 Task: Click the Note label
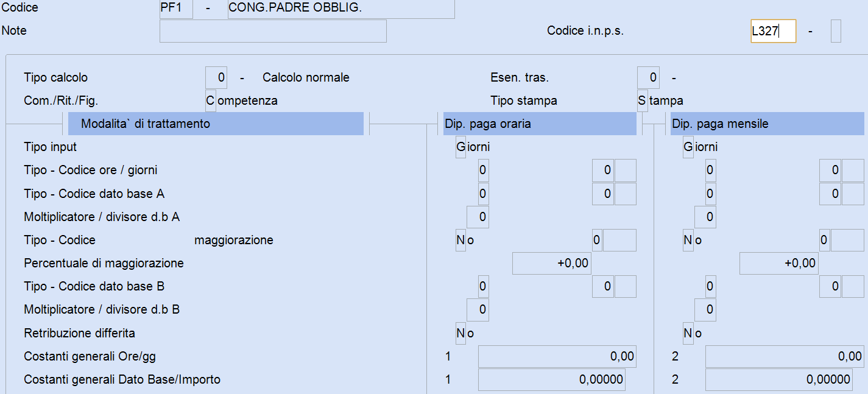[x=14, y=30]
